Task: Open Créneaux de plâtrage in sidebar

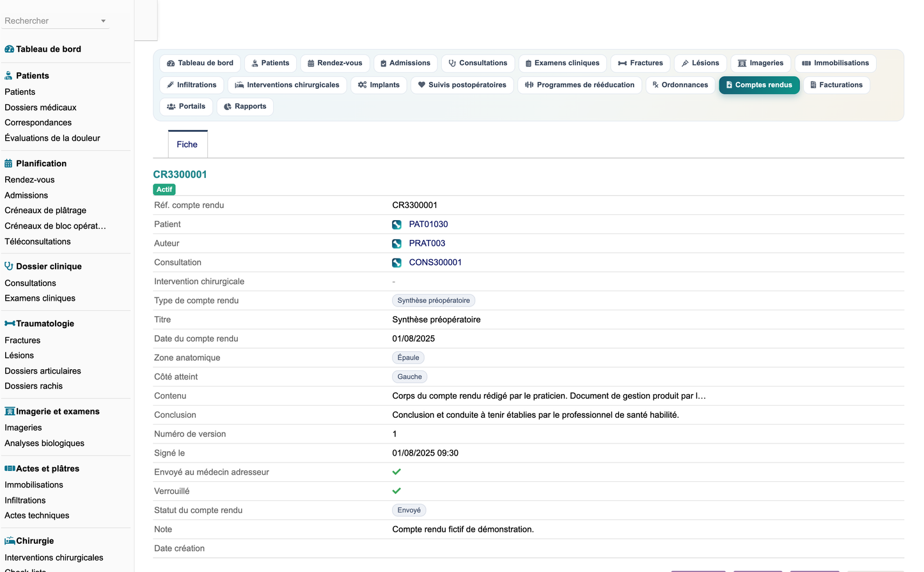Action: [45, 211]
